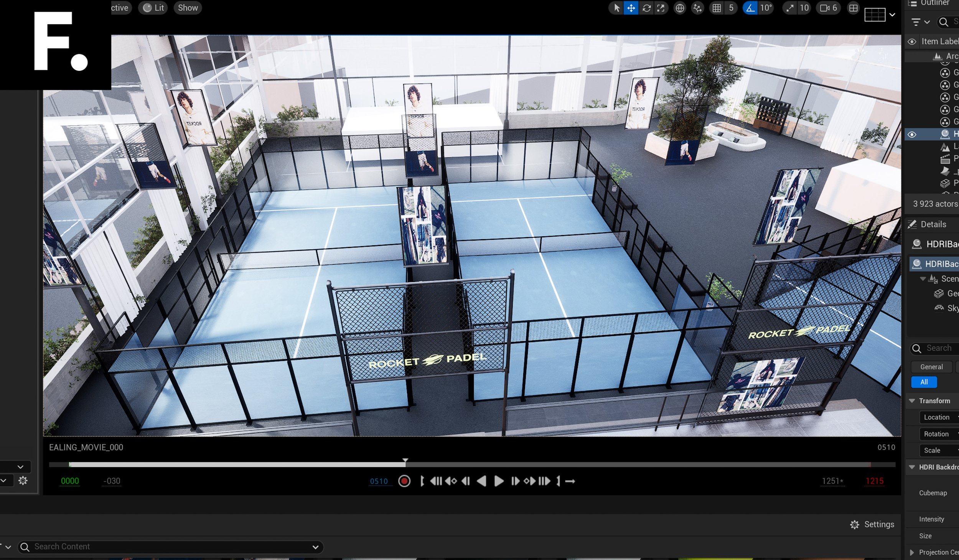959x560 pixels.
Task: Focus the Outliner search field
Action: pyautogui.click(x=947, y=22)
